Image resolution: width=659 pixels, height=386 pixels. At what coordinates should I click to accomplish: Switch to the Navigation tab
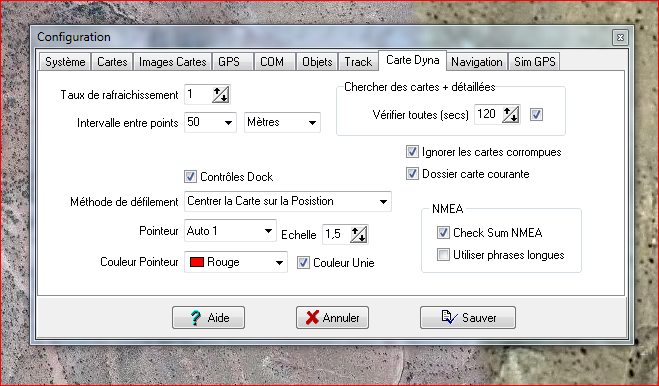(x=477, y=62)
